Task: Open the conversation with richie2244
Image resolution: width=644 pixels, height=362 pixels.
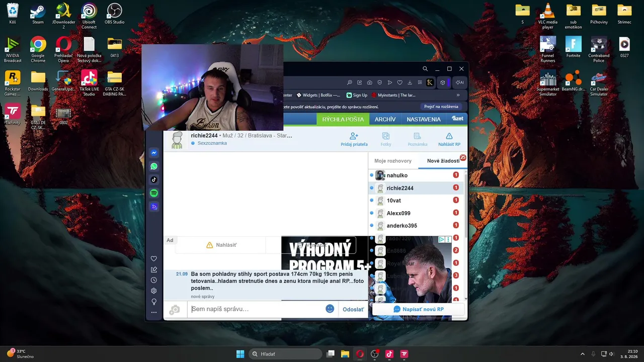Action: coord(416,188)
